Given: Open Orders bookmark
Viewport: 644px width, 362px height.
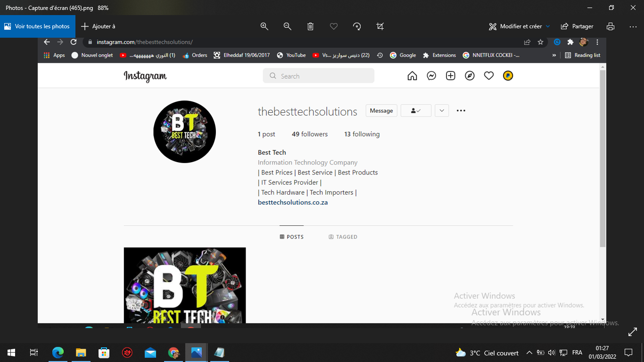Looking at the screenshot, I should 195,55.
